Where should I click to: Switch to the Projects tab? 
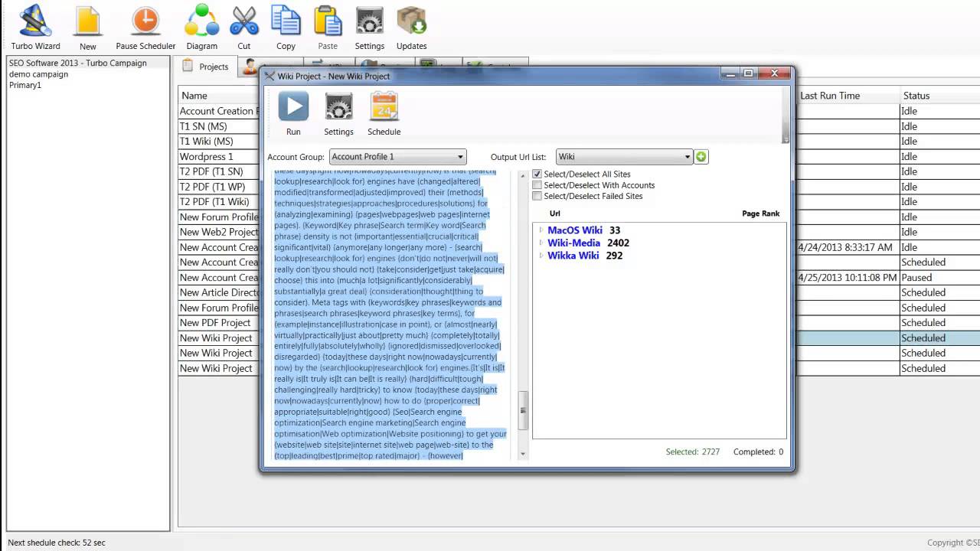(206, 67)
